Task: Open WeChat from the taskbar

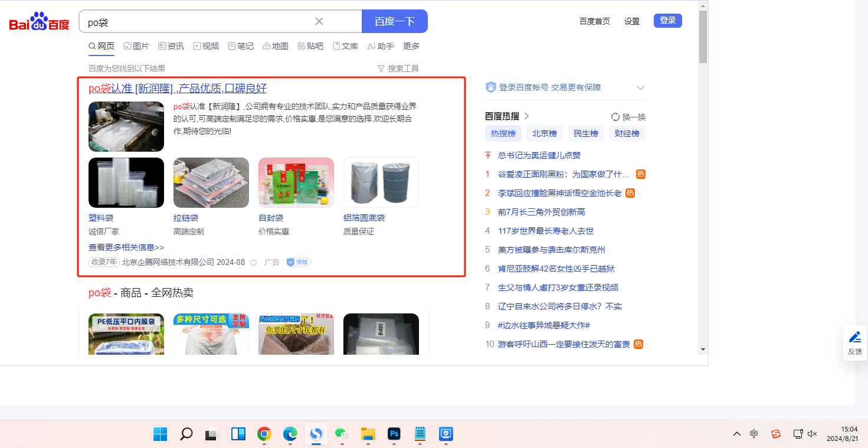Action: (342, 434)
